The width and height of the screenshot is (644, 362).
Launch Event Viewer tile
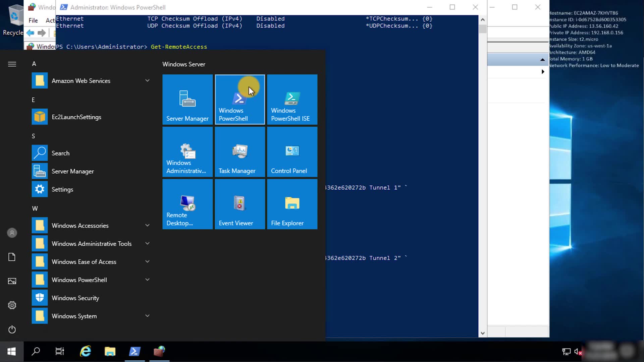(240, 204)
